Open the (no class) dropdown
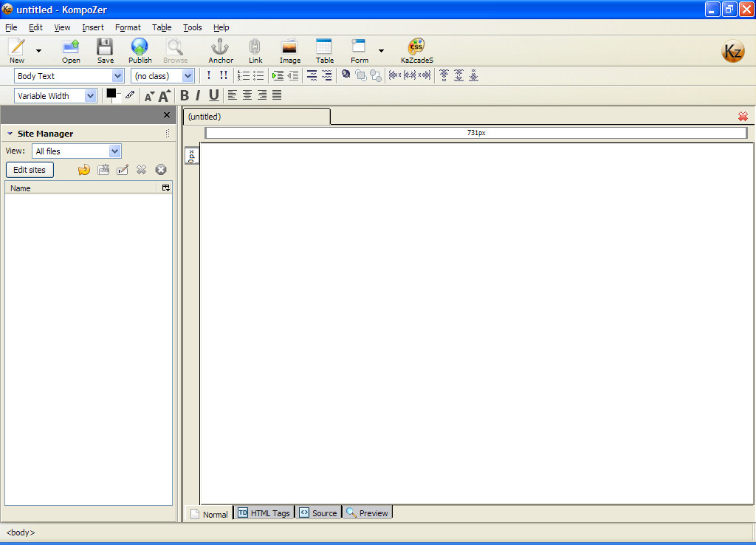The image size is (756, 545). [x=188, y=76]
